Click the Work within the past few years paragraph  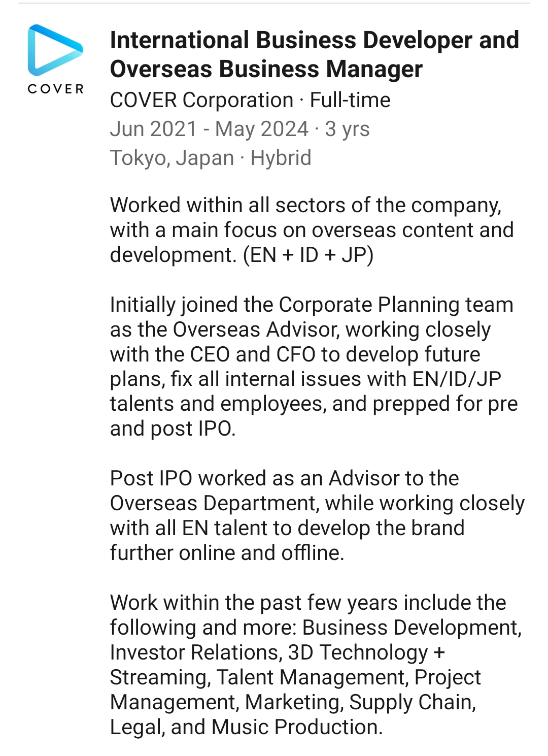pyautogui.click(x=316, y=665)
